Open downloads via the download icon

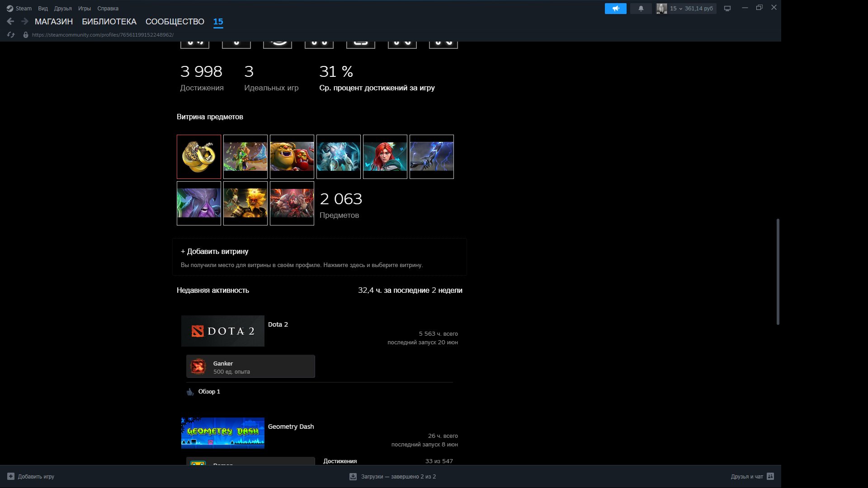pos(353,476)
